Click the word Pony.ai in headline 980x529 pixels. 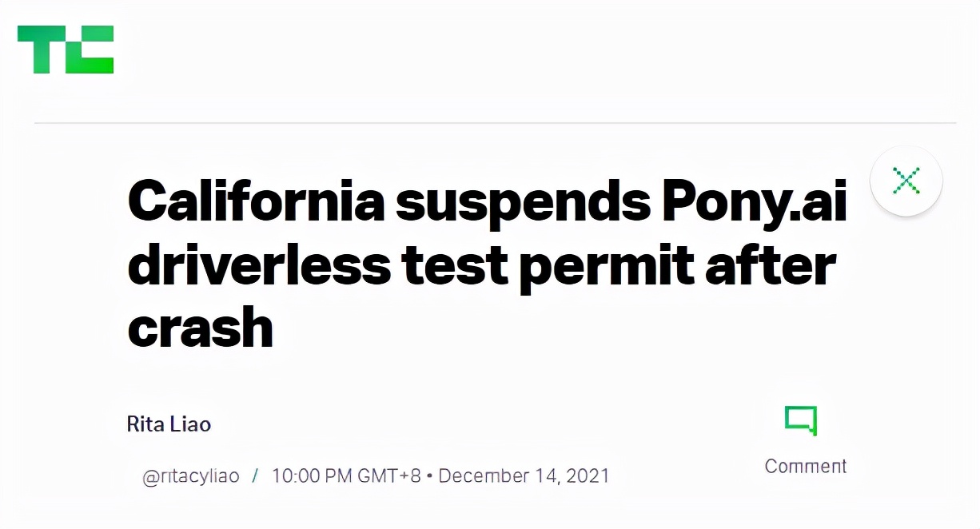pyautogui.click(x=754, y=204)
